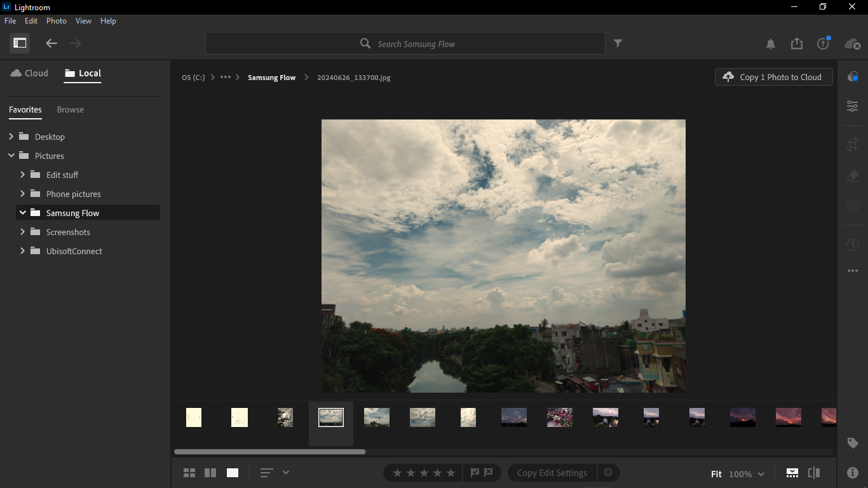Click Copy 1 Photo to Cloud
868x488 pixels.
pos(773,76)
